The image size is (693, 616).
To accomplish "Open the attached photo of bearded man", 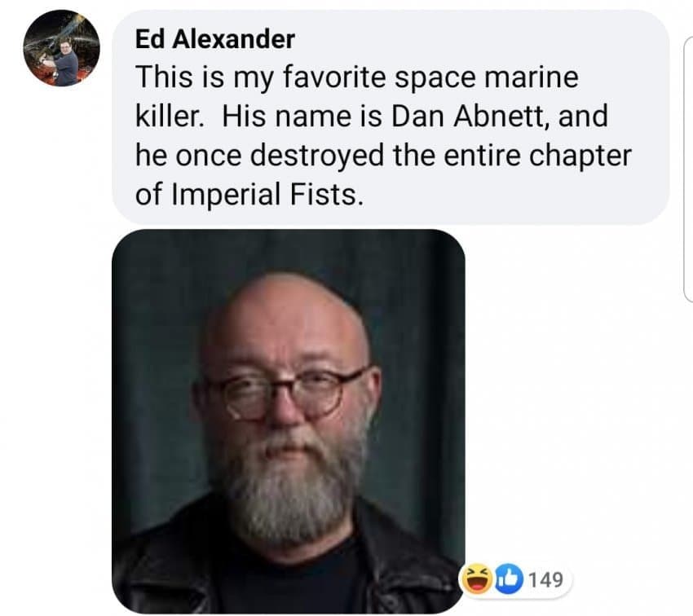I will (288, 421).
